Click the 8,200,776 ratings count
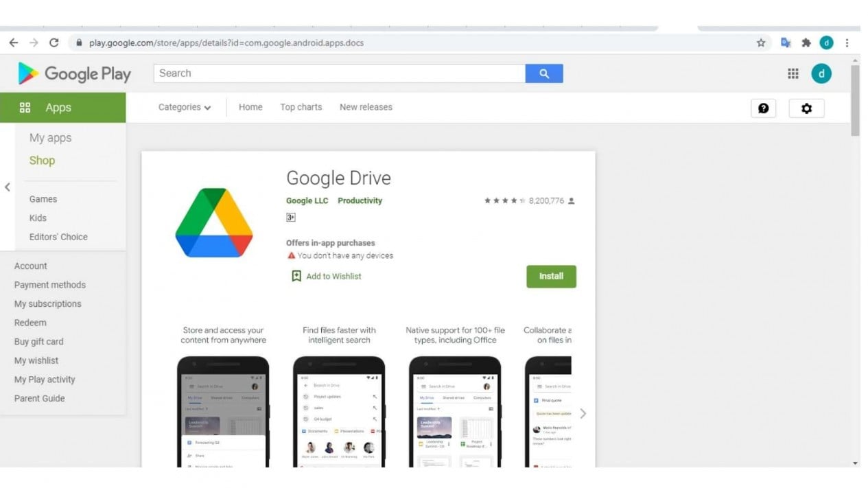Viewport: 868px width, 488px height. point(546,201)
